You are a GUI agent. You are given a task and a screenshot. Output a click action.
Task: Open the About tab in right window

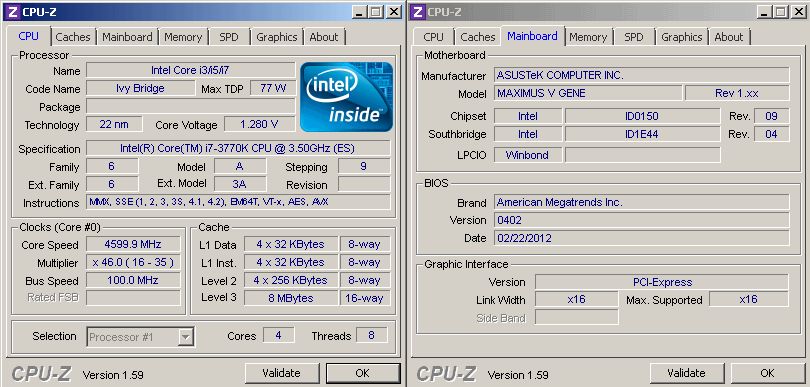click(729, 37)
